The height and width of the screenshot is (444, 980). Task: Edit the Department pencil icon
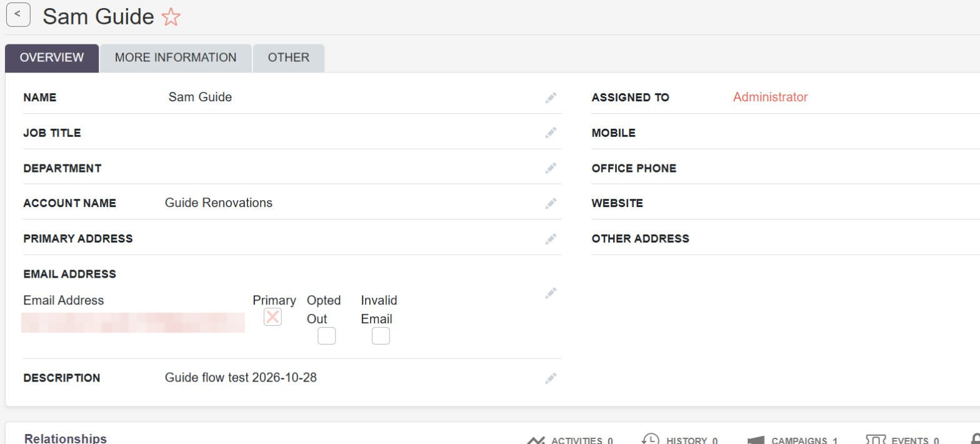[x=551, y=168]
